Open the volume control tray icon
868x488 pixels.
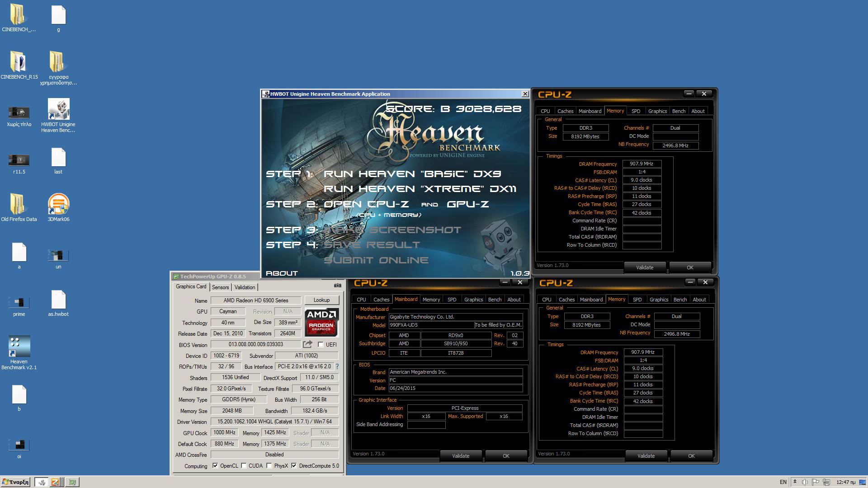(804, 482)
